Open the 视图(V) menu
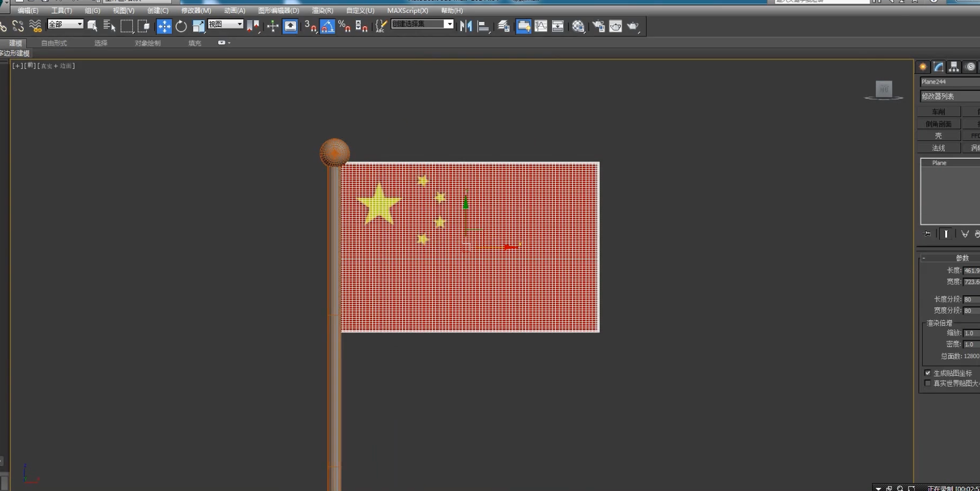Image resolution: width=980 pixels, height=491 pixels. point(124,10)
